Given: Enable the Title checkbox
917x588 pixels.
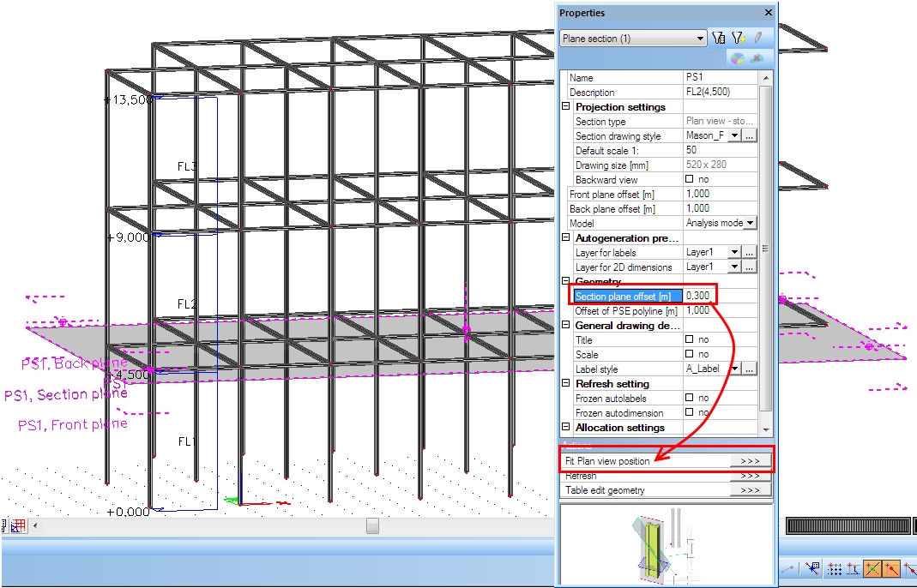Looking at the screenshot, I should coord(691,340).
